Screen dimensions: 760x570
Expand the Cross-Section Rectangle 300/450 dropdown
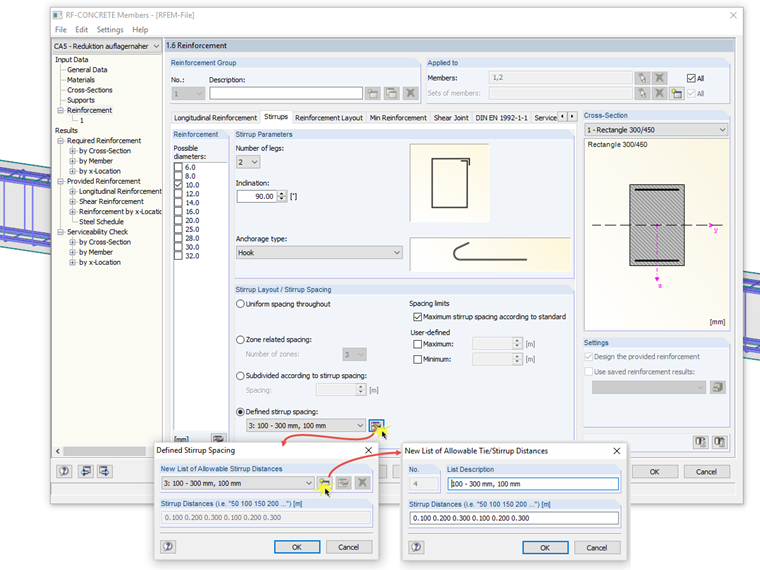(656, 130)
